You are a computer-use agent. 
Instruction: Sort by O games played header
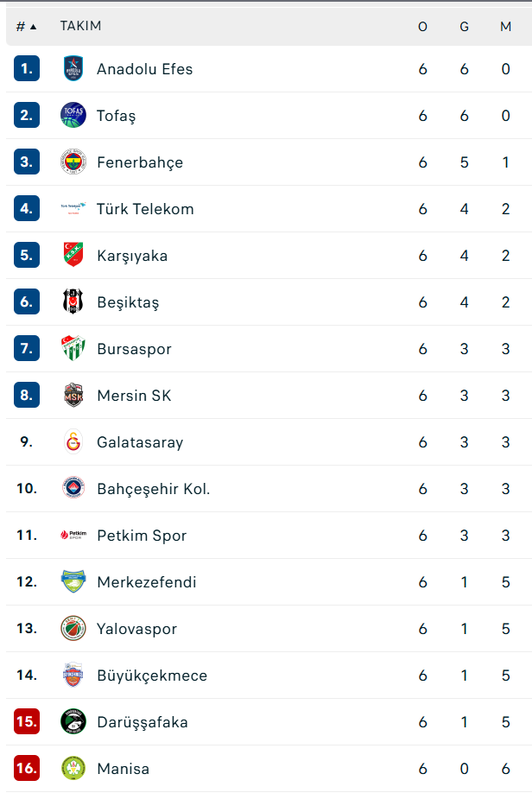pyautogui.click(x=423, y=26)
